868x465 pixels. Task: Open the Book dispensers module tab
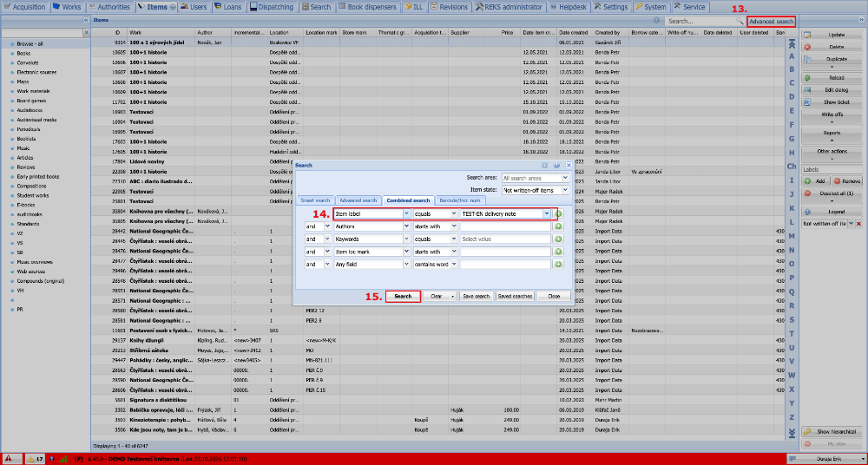tap(368, 7)
